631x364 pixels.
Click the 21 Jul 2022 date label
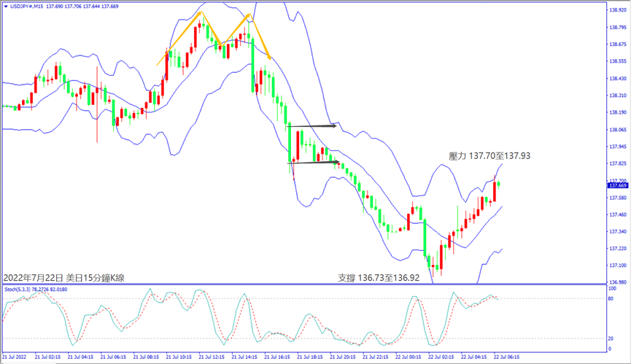[x=15, y=358]
